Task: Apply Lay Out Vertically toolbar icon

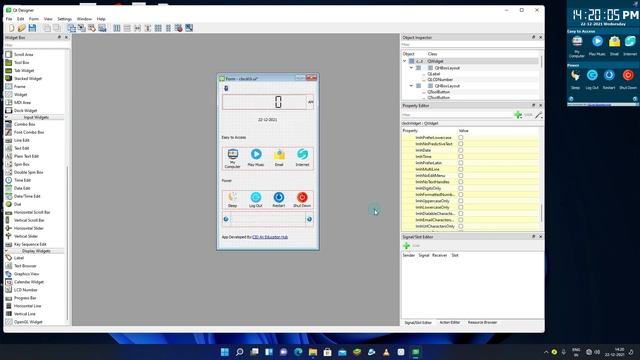Action: (x=127, y=28)
